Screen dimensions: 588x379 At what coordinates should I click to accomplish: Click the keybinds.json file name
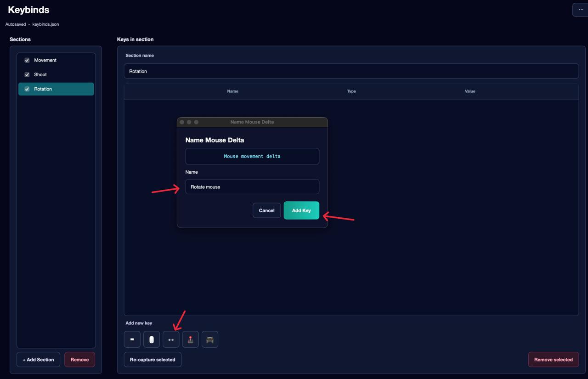pyautogui.click(x=45, y=24)
